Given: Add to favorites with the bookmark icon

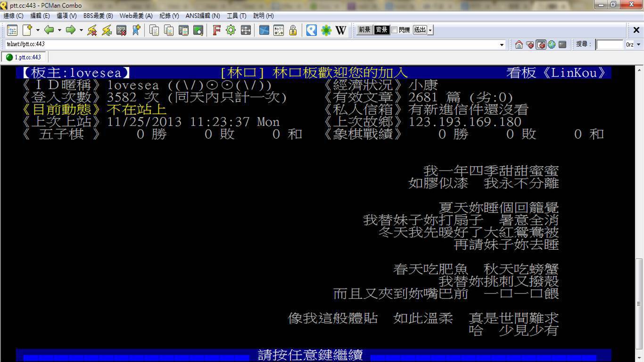Looking at the screenshot, I should (136, 30).
